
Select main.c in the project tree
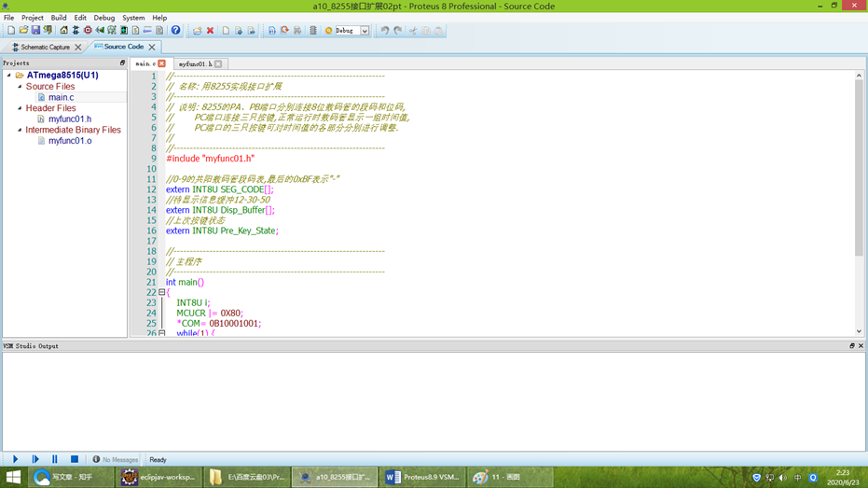click(61, 97)
